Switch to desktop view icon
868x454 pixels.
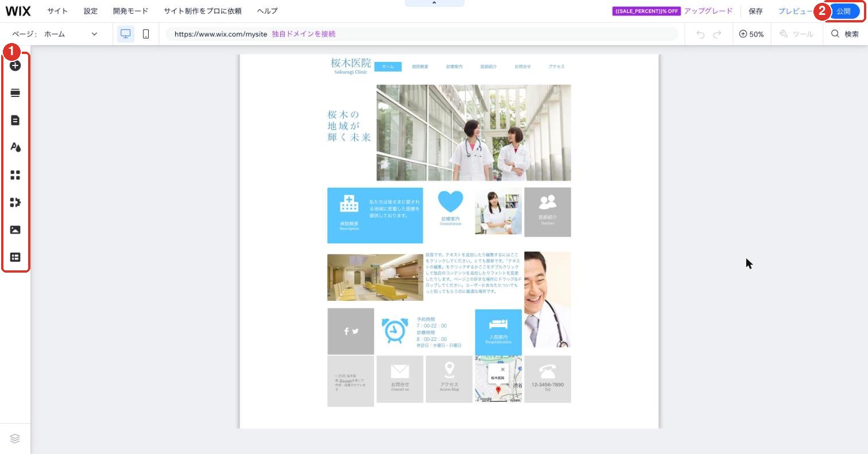coord(126,34)
